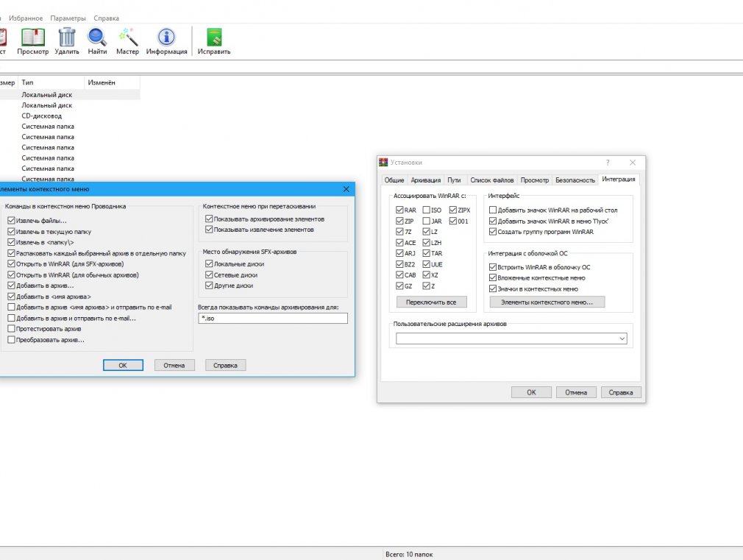This screenshot has height=560, width=743.
Task: Switch to the Список файлов tab
Action: point(492,180)
